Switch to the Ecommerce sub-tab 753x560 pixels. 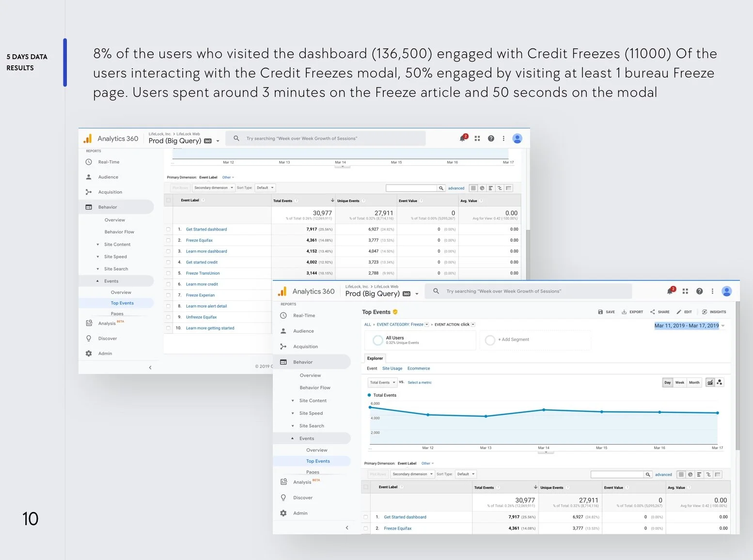coord(419,369)
